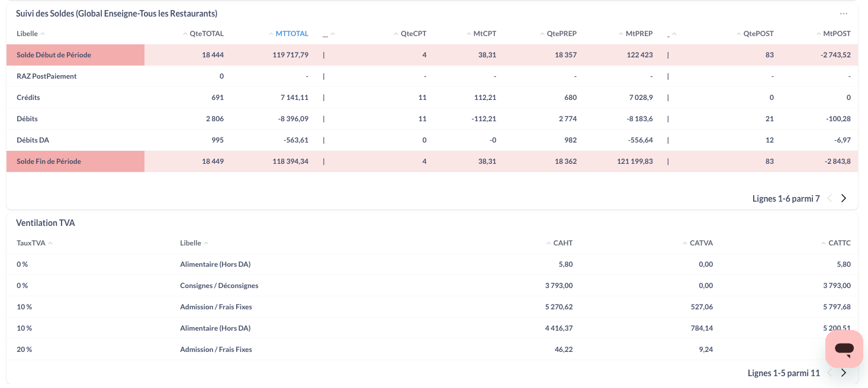Image resolution: width=868 pixels, height=388 pixels.
Task: Click the Ventilation TVA card title
Action: point(46,223)
